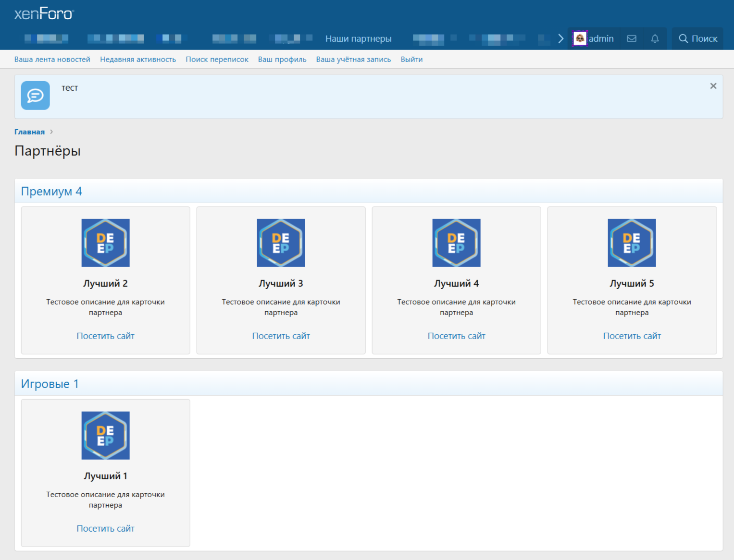
Task: Open the alerts bell icon
Action: tap(655, 39)
